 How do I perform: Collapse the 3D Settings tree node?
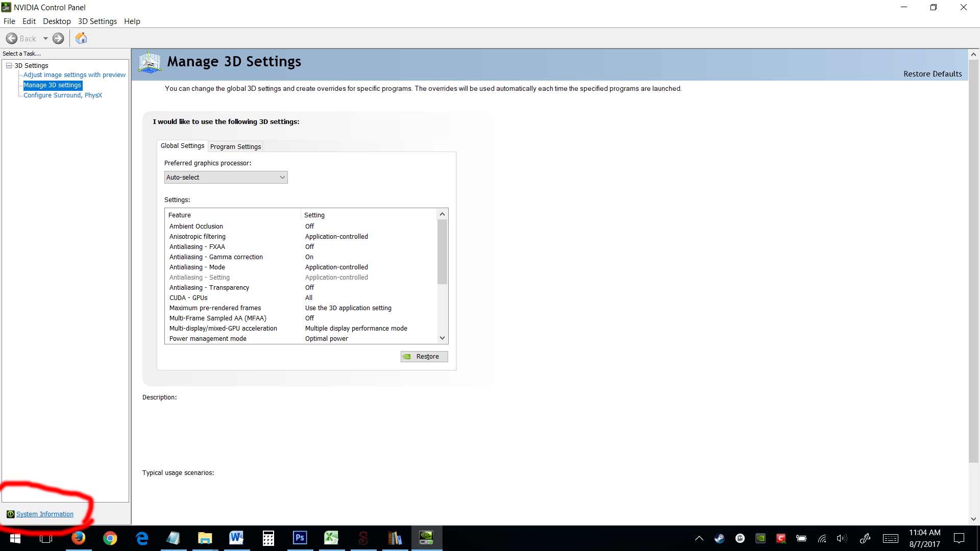coord(9,65)
